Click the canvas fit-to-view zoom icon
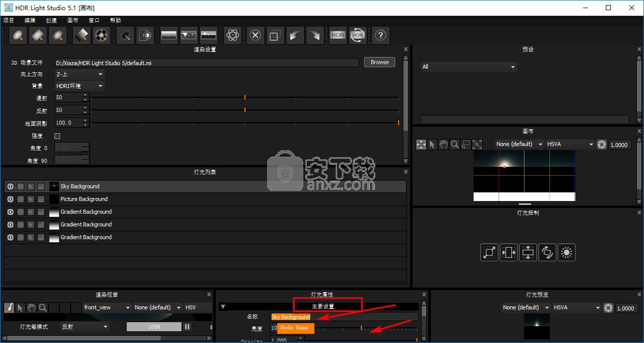 [x=477, y=145]
